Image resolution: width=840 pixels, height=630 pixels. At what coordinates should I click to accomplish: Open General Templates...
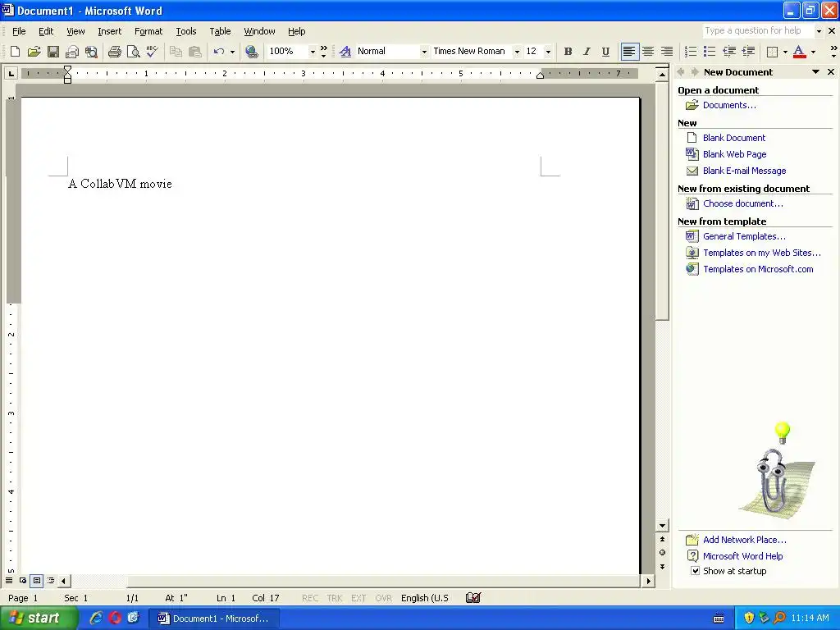tap(744, 236)
